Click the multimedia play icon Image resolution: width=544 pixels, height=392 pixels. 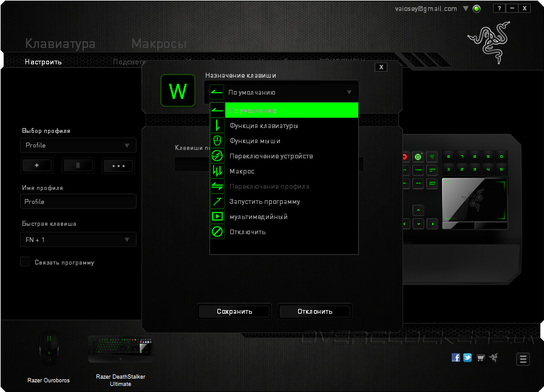click(217, 217)
